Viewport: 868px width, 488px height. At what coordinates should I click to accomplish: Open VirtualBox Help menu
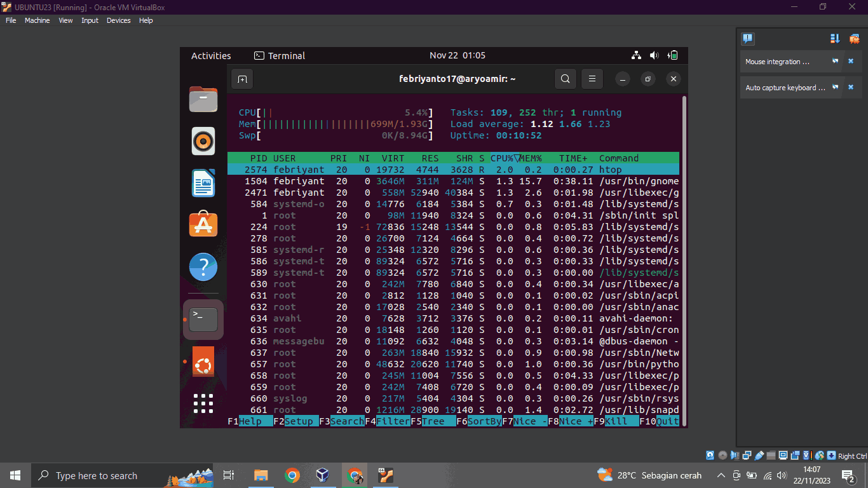(146, 20)
